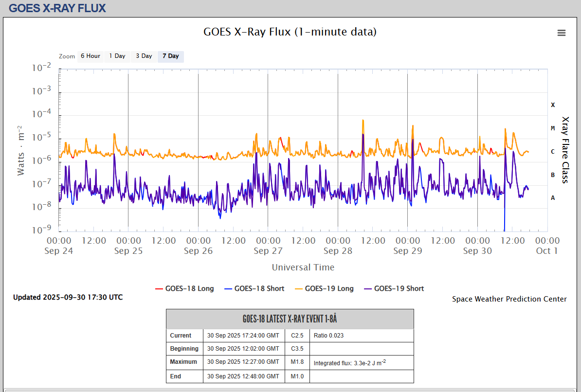Click the GOES X-RAY FLUX page heading
The height and width of the screenshot is (392, 581).
pos(57,8)
